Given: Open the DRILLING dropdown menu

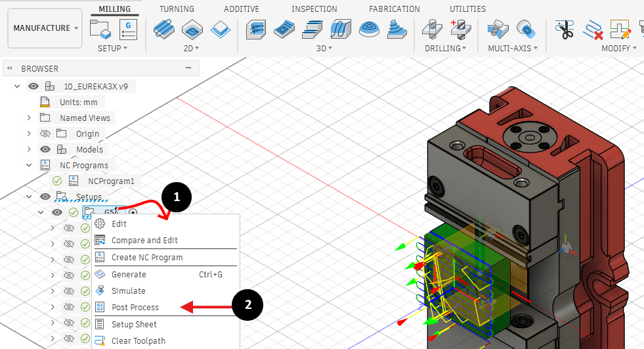Looking at the screenshot, I should pyautogui.click(x=446, y=48).
